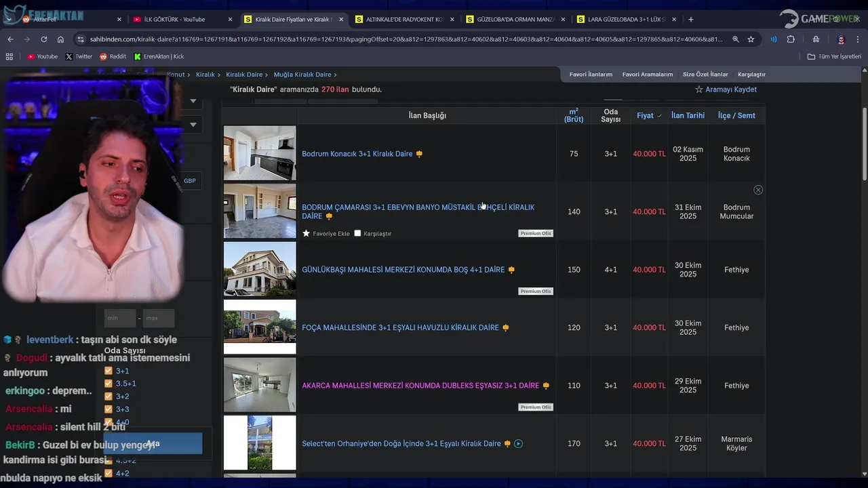Screen dimensions: 868x488
Task: Open the Bodrum Konacık 3+1 Kiralık Daire listing
Action: [x=357, y=154]
